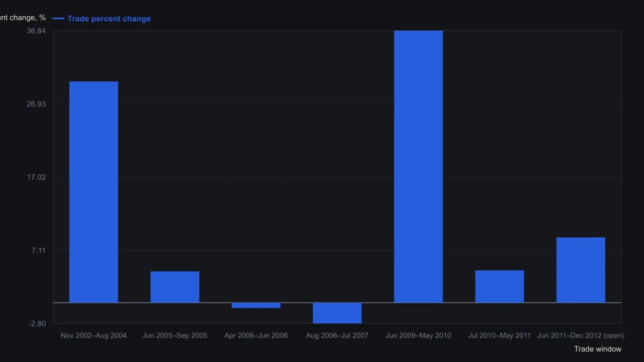Select the Jul 2010–May 2011 bar
Image resolution: width=644 pixels, height=362 pixels.
pyautogui.click(x=500, y=286)
